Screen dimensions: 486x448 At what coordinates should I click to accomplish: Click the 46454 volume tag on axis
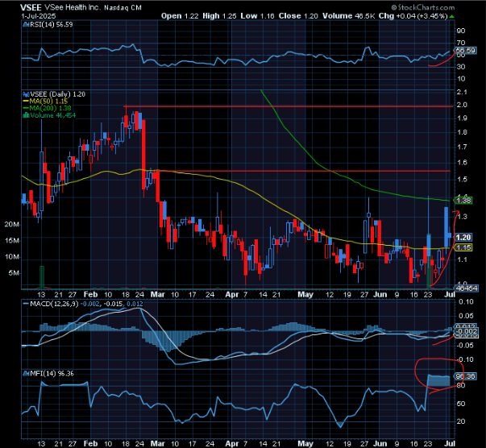[467, 288]
